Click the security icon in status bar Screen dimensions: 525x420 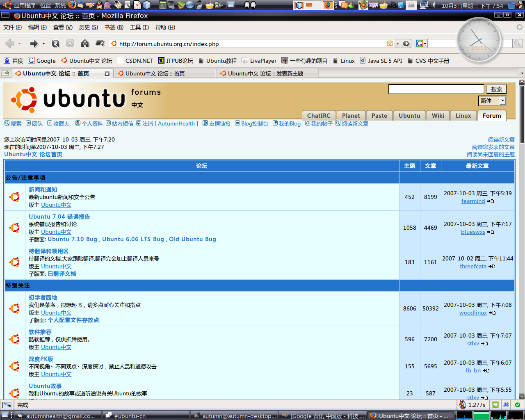click(x=517, y=405)
